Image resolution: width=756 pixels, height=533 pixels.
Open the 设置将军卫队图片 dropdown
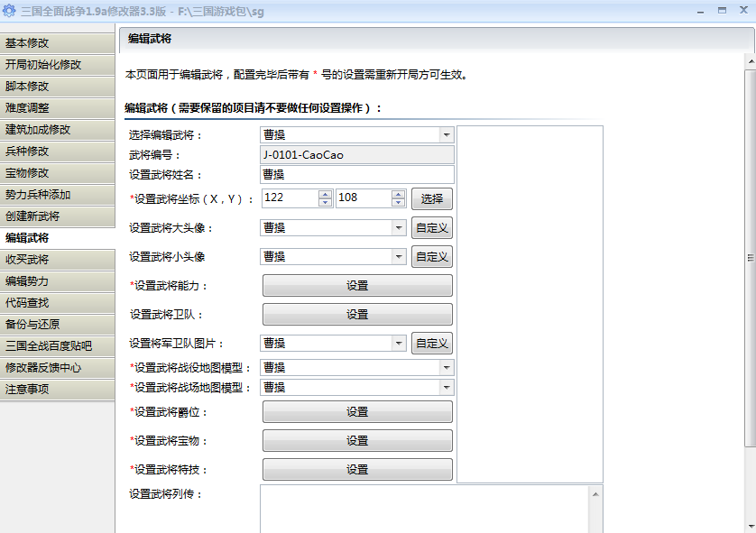398,344
